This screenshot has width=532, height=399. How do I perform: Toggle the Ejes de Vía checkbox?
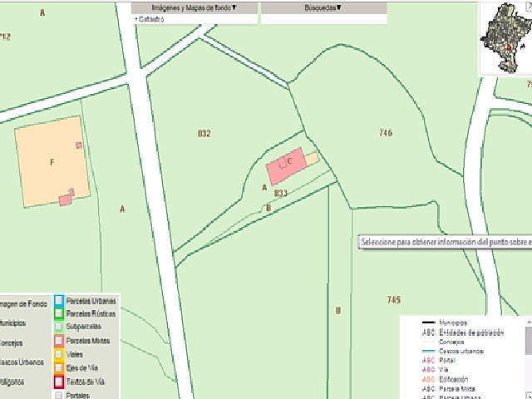tap(59, 368)
